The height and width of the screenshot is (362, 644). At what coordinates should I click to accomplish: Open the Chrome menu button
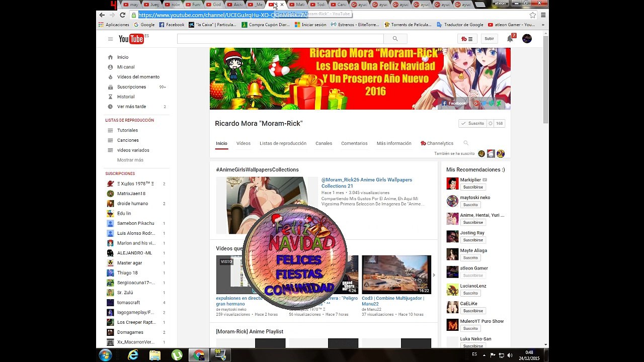click(x=543, y=15)
